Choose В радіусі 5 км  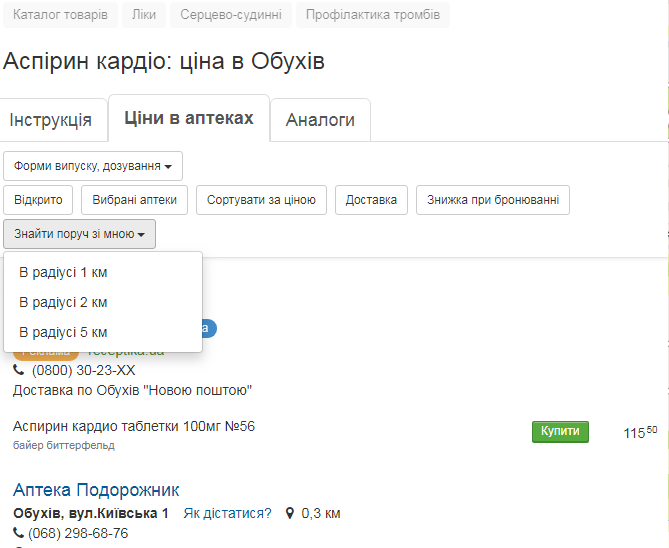point(103,332)
